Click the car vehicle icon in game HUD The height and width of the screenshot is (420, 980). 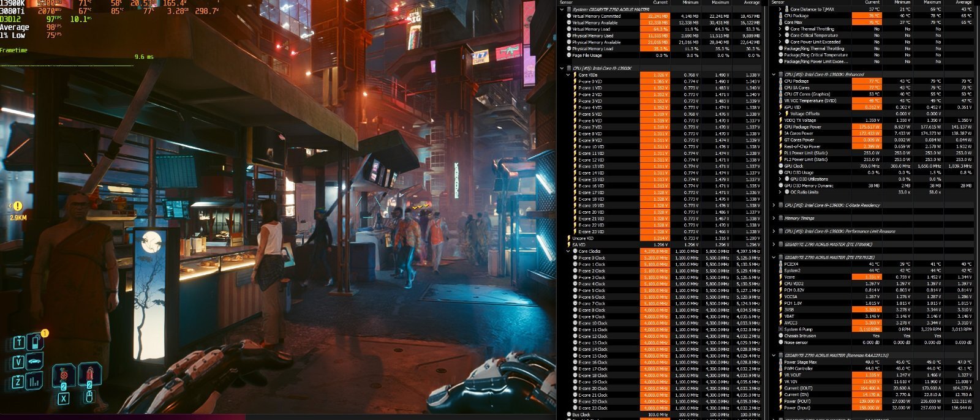36,361
